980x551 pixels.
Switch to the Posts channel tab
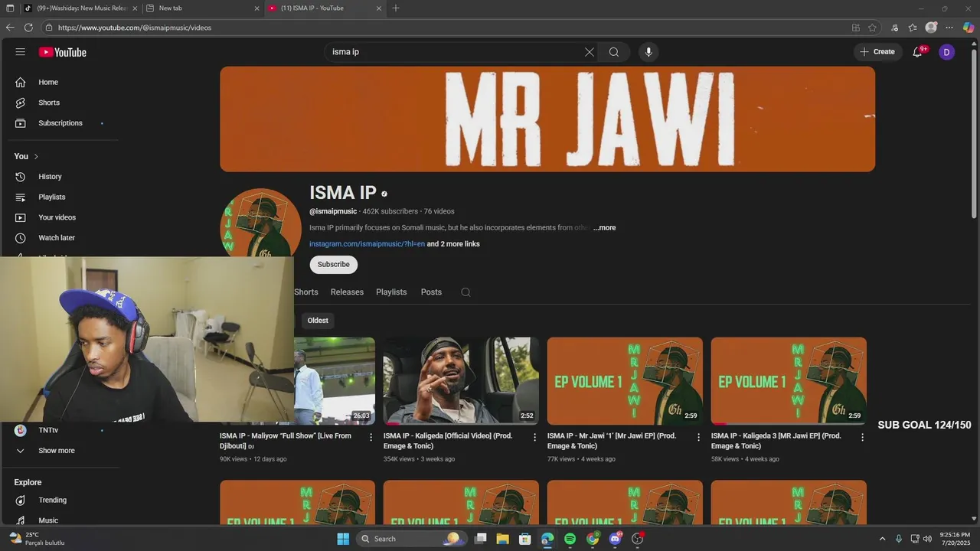click(431, 292)
